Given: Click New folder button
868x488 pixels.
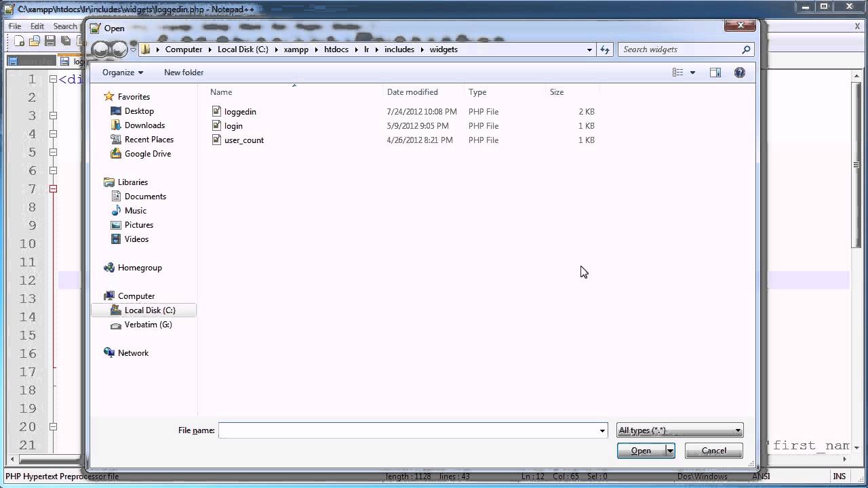Looking at the screenshot, I should 184,73.
